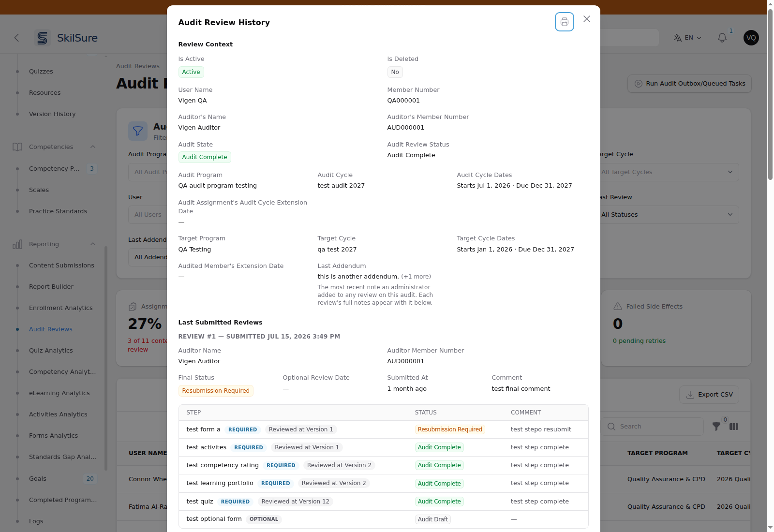
Task: Open Resources in the sidebar
Action: click(x=45, y=93)
